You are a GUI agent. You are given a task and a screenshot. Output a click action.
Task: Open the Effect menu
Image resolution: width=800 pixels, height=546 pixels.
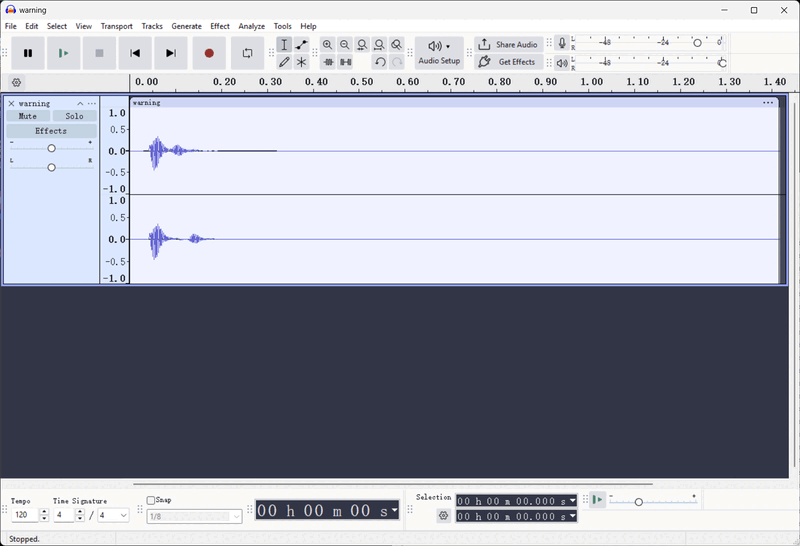click(x=219, y=26)
